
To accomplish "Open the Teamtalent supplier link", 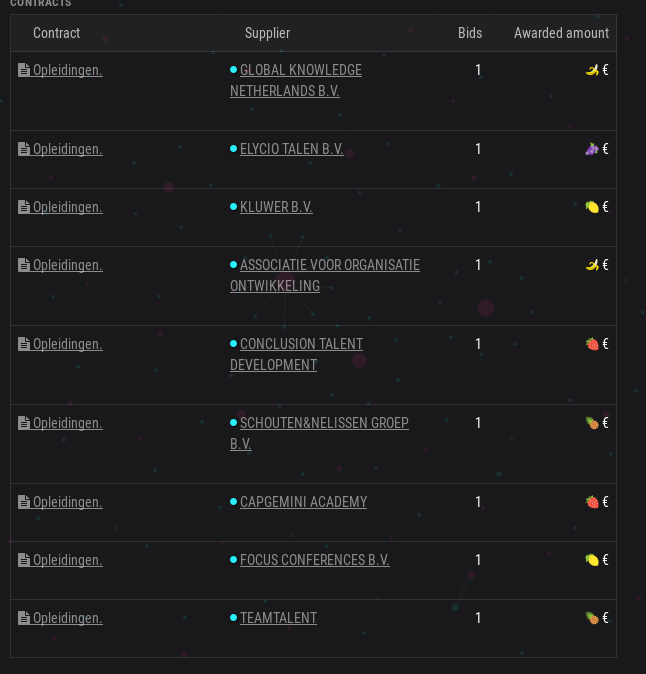I will click(278, 618).
